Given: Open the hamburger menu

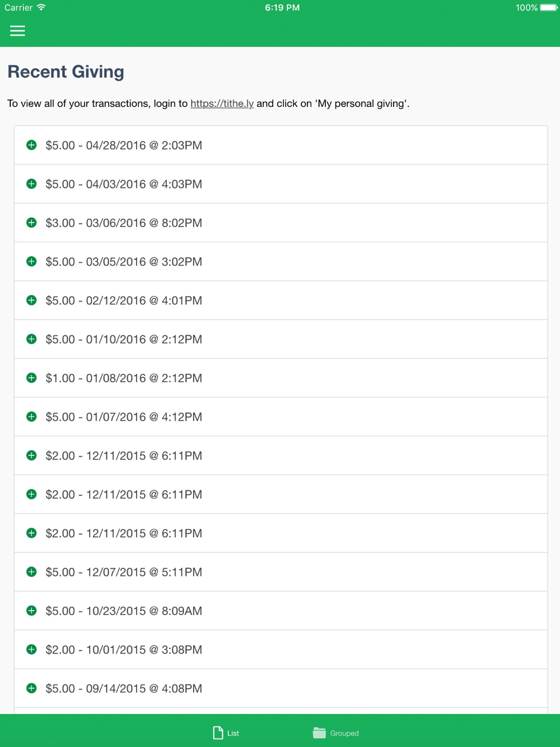Looking at the screenshot, I should (17, 31).
